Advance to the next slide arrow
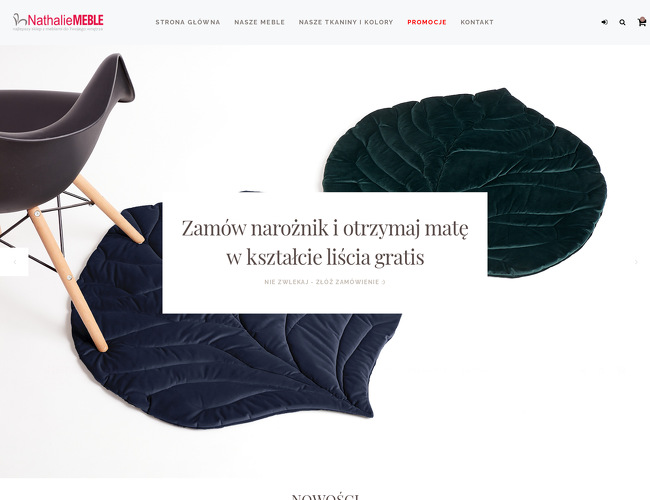The height and width of the screenshot is (500, 650). click(636, 262)
